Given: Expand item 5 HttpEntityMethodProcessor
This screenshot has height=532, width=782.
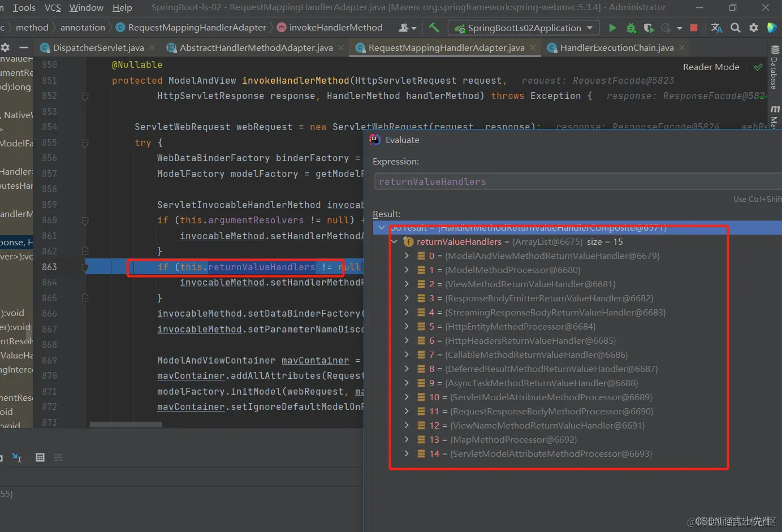Looking at the screenshot, I should coord(406,326).
